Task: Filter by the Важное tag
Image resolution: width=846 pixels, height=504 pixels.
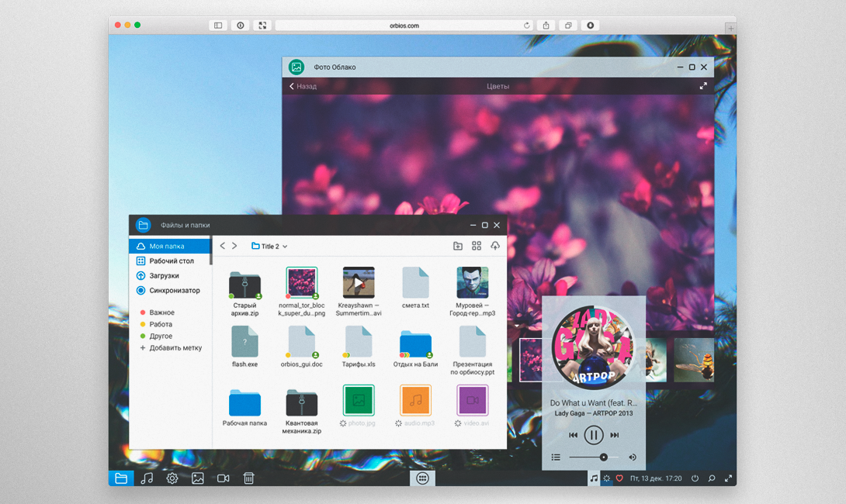Action: click(x=157, y=312)
